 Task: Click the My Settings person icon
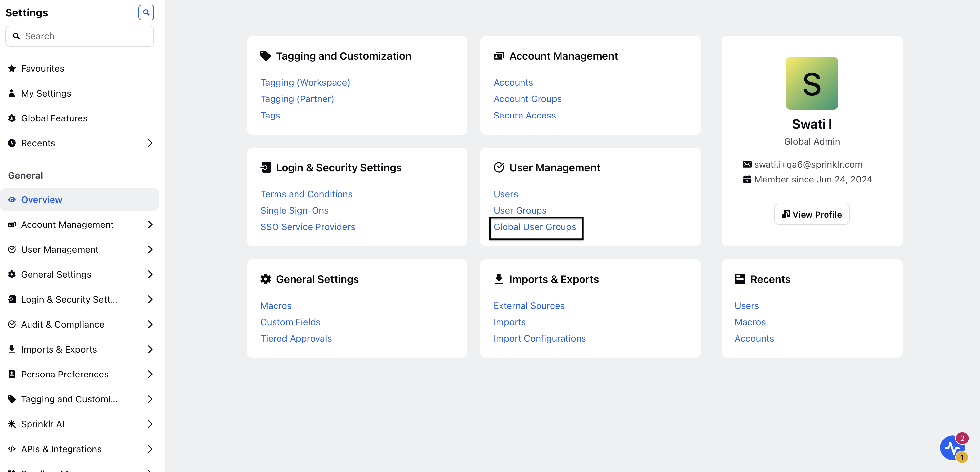12,93
